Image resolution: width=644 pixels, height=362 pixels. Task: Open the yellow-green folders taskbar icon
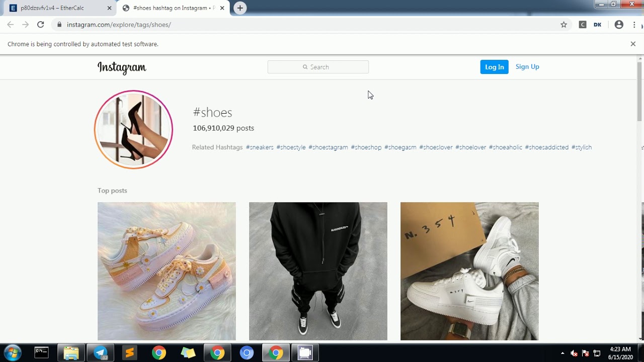[x=188, y=352]
